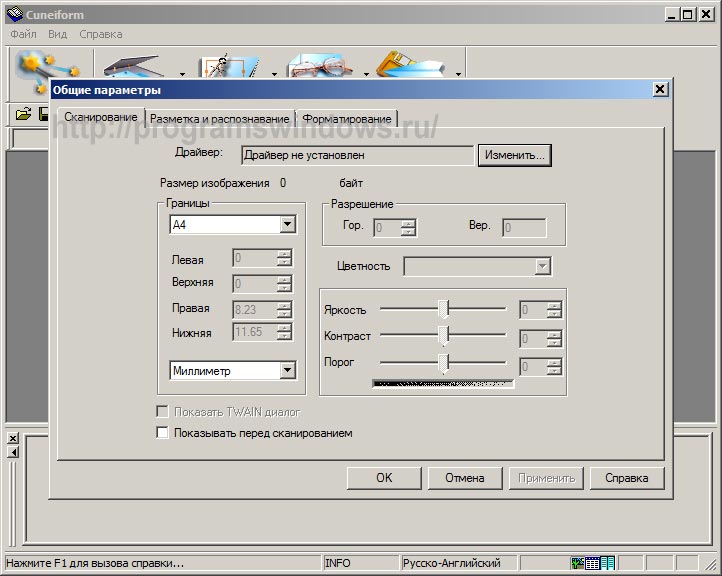The image size is (722, 576).
Task: Click the Отмена button
Action: [x=465, y=478]
